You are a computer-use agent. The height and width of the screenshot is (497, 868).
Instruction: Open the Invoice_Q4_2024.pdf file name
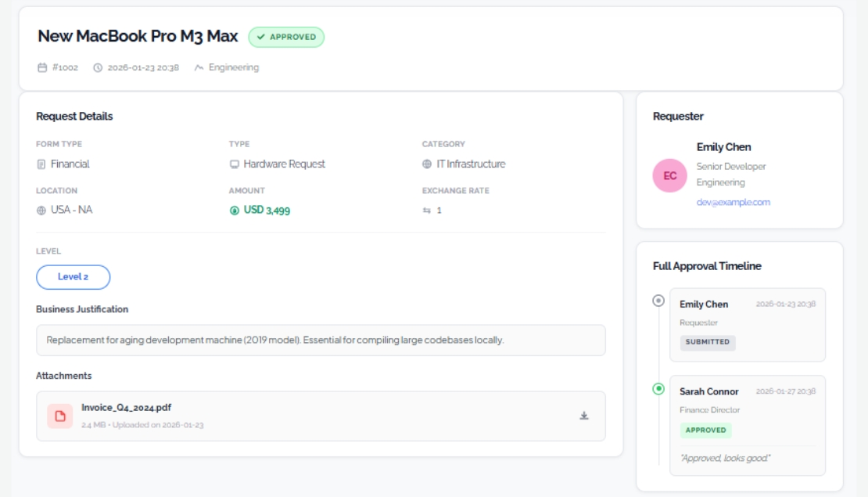point(126,407)
